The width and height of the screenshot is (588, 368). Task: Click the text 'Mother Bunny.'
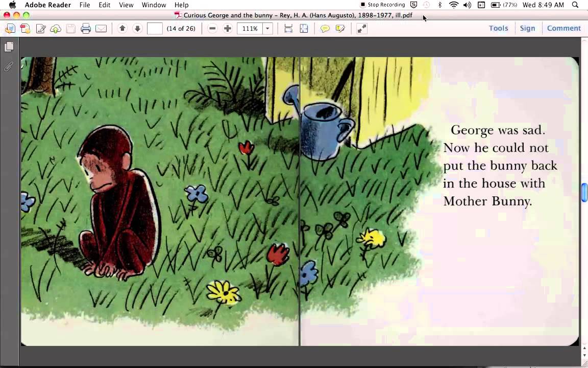487,201
